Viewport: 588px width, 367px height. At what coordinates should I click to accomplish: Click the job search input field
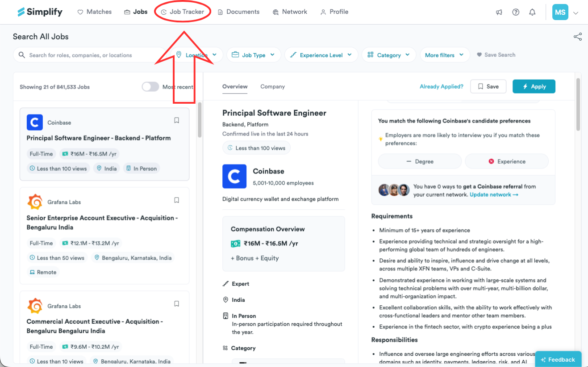[89, 55]
